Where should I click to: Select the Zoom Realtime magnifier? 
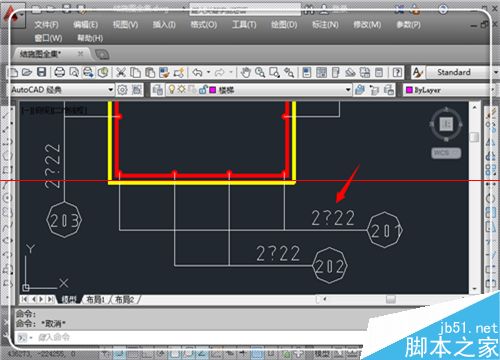(260, 72)
